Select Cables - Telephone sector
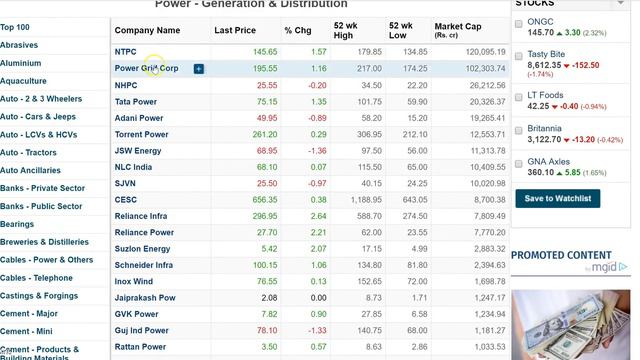The height and width of the screenshot is (360, 640). [36, 278]
